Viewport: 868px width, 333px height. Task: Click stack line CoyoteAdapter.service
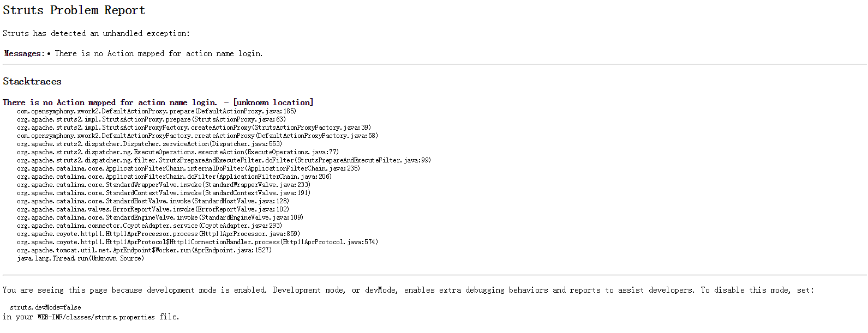(149, 226)
